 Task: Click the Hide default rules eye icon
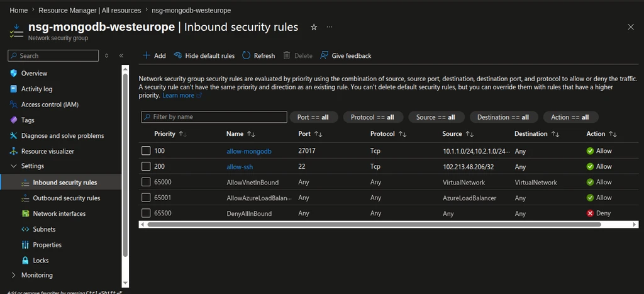tap(178, 55)
